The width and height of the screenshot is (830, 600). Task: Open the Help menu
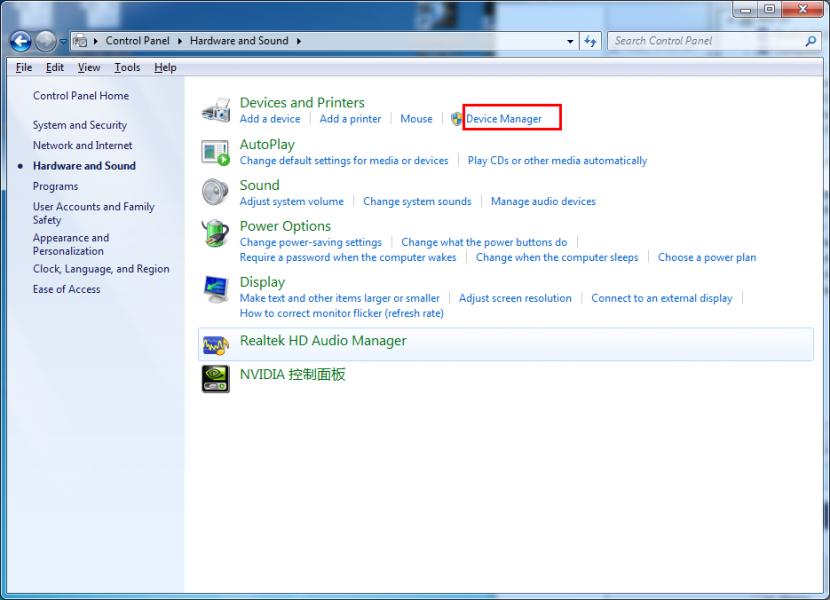pyautogui.click(x=165, y=67)
